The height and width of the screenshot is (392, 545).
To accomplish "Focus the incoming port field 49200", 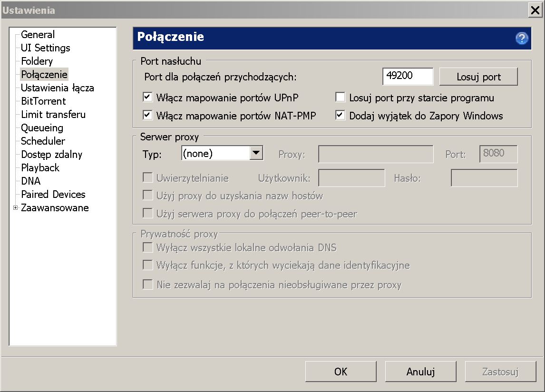I will [x=408, y=76].
